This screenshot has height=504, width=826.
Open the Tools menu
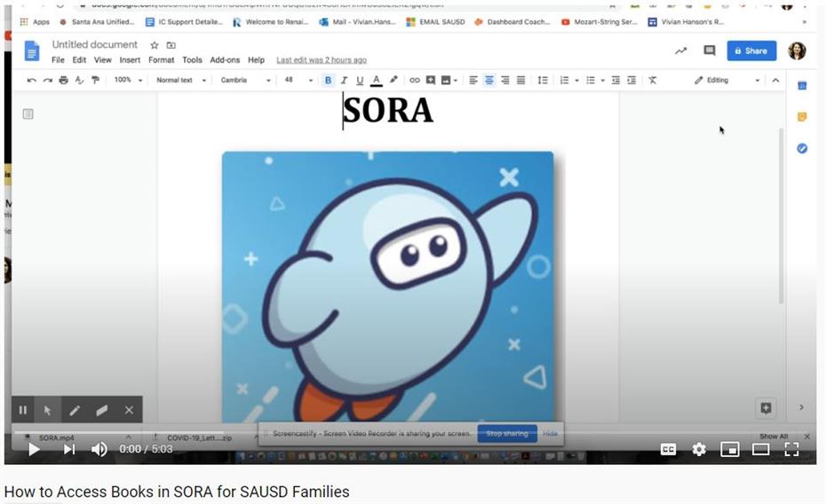pos(192,60)
